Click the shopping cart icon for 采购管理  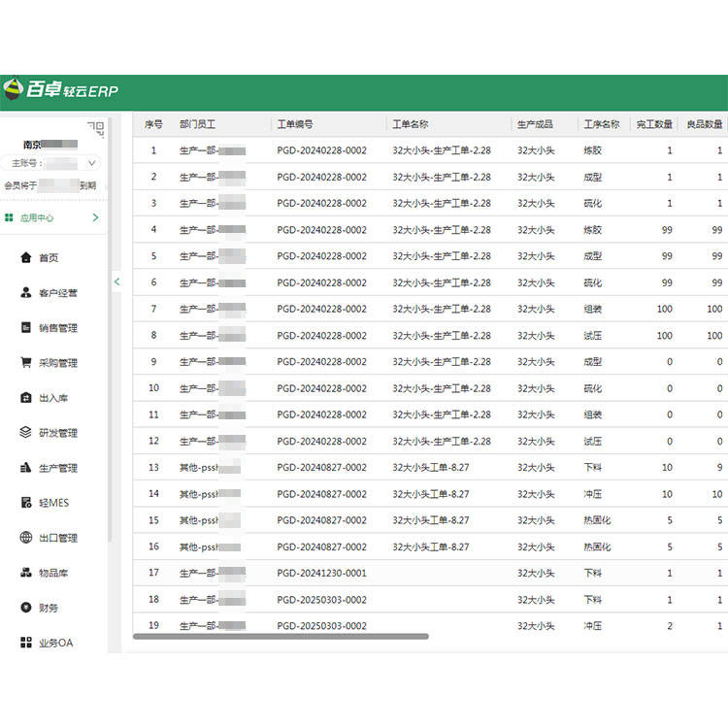(x=26, y=363)
